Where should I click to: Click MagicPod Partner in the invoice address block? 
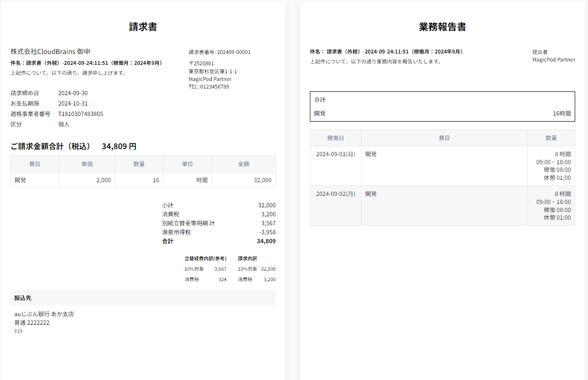210,79
